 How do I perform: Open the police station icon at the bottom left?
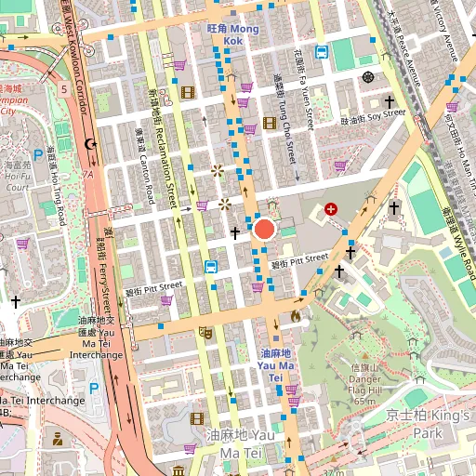click(x=58, y=439)
